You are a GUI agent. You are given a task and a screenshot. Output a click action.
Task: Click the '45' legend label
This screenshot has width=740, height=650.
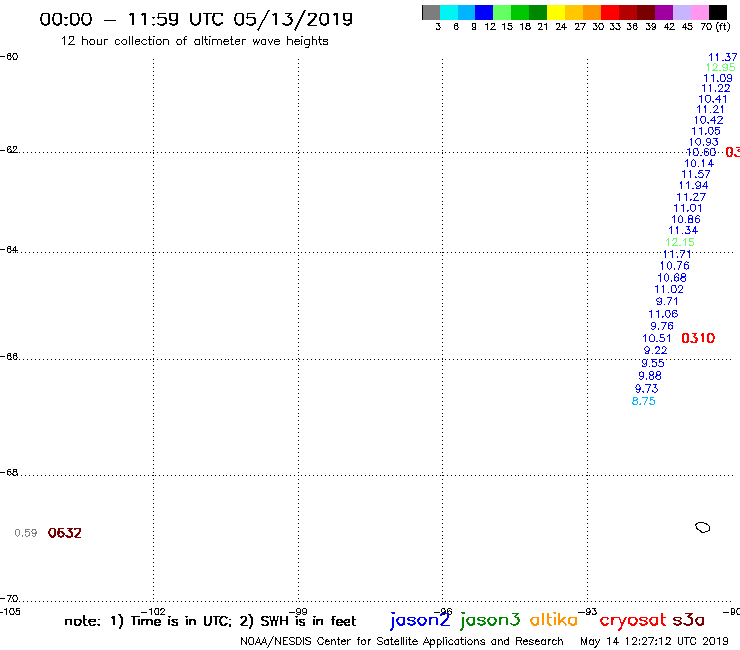pyautogui.click(x=687, y=27)
